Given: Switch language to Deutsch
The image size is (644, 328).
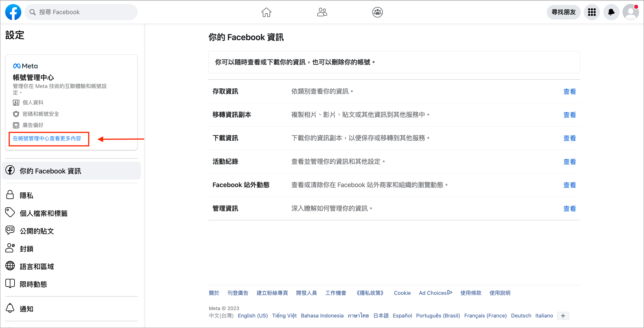Looking at the screenshot, I should (x=521, y=315).
